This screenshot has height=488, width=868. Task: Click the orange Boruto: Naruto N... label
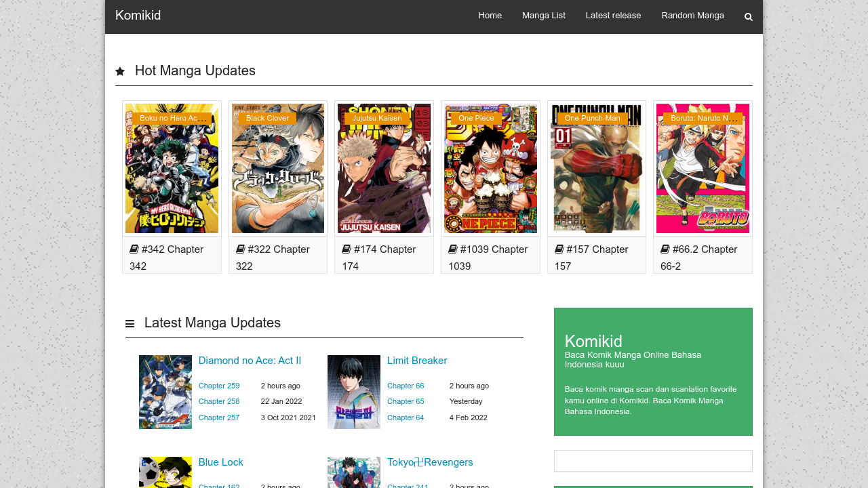click(703, 118)
